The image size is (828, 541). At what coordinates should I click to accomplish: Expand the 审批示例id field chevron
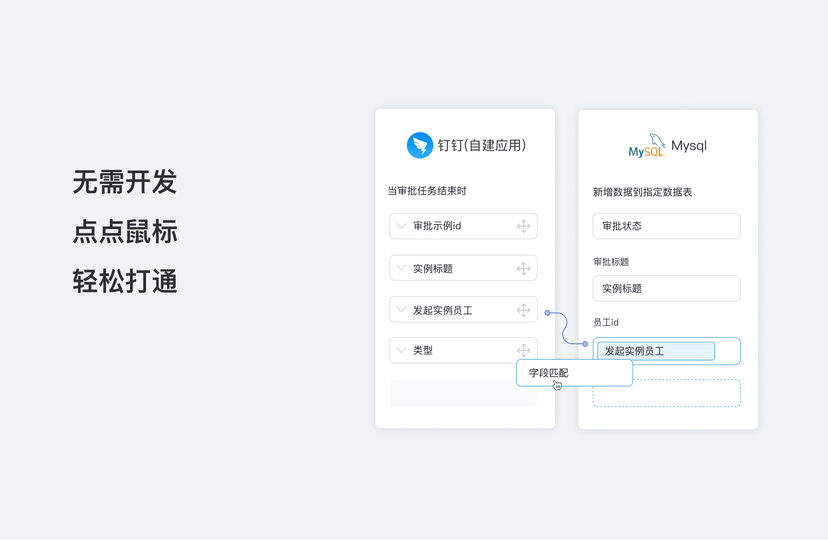[x=401, y=226]
